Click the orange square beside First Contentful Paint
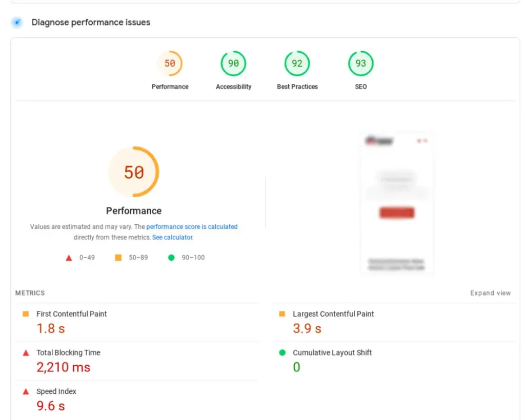Image resolution: width=525 pixels, height=420 pixels. 26,314
